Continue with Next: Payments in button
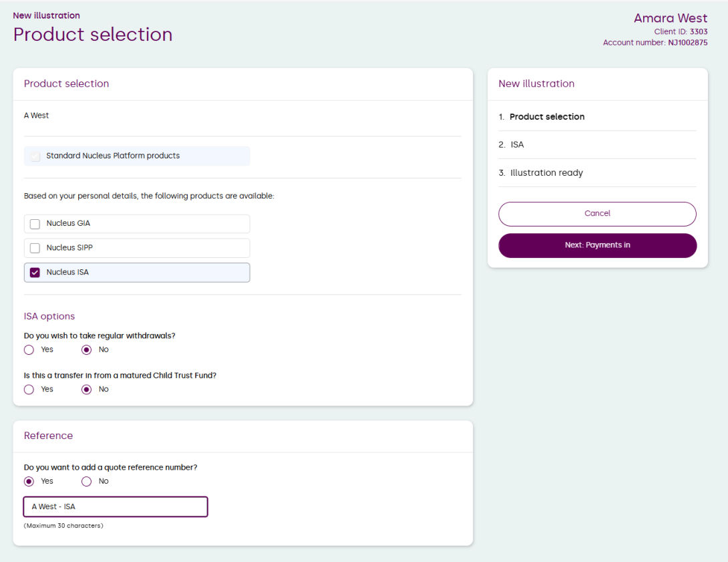The width and height of the screenshot is (728, 562). click(x=597, y=245)
